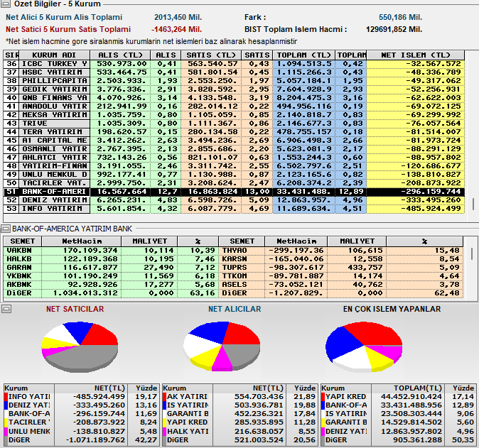Sort by SATIS (TL) column header
Screen dimensions: 479x448
(211, 55)
